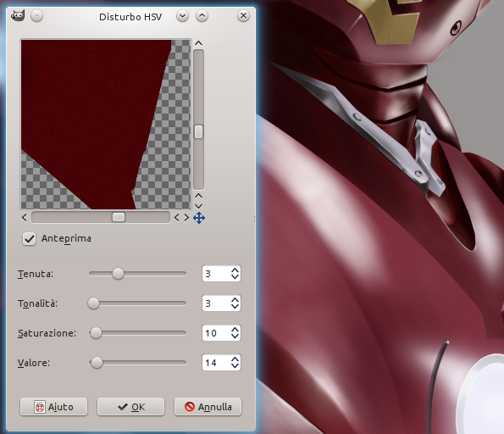This screenshot has width=504, height=434.
Task: Increase Saturazione value with stepper up arrow
Action: 235,330
